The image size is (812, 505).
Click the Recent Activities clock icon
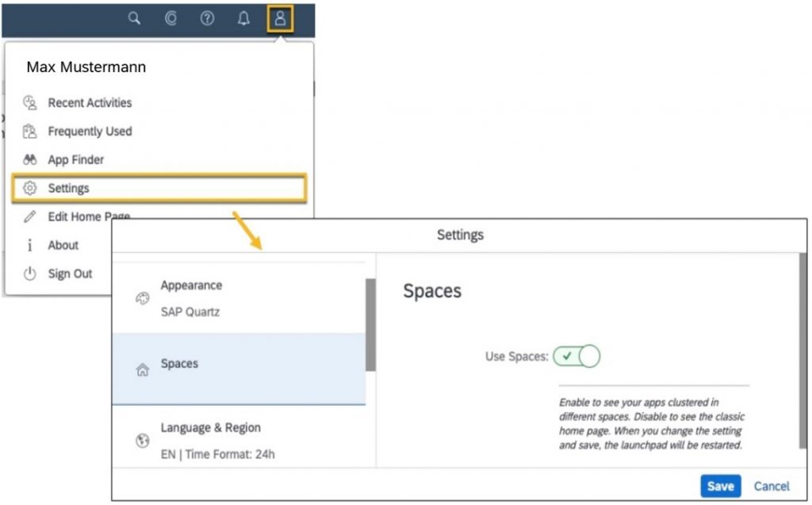30,103
